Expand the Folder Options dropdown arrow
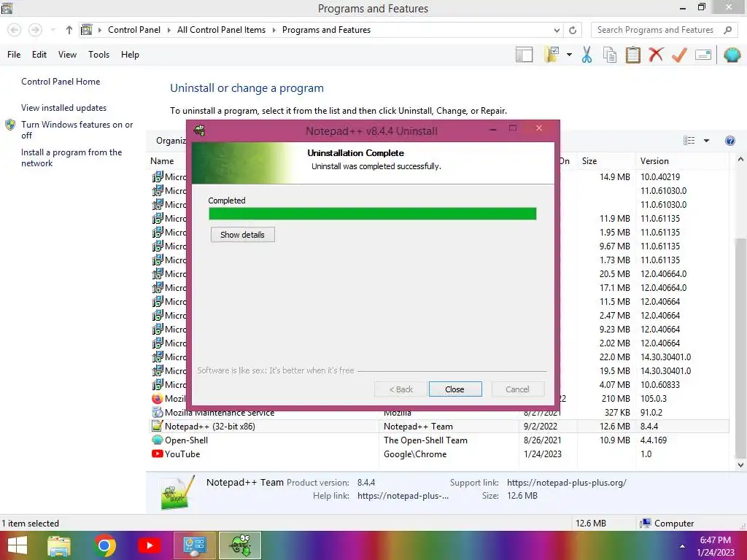 [x=569, y=55]
